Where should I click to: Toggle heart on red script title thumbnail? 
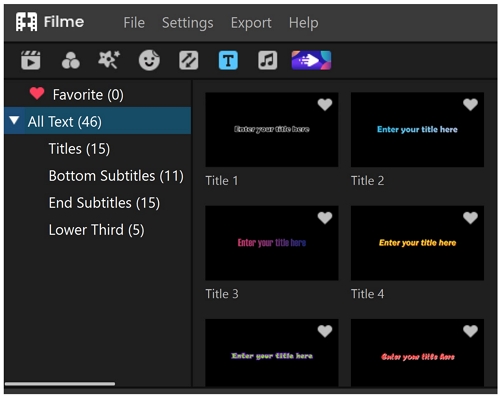pyautogui.click(x=470, y=331)
